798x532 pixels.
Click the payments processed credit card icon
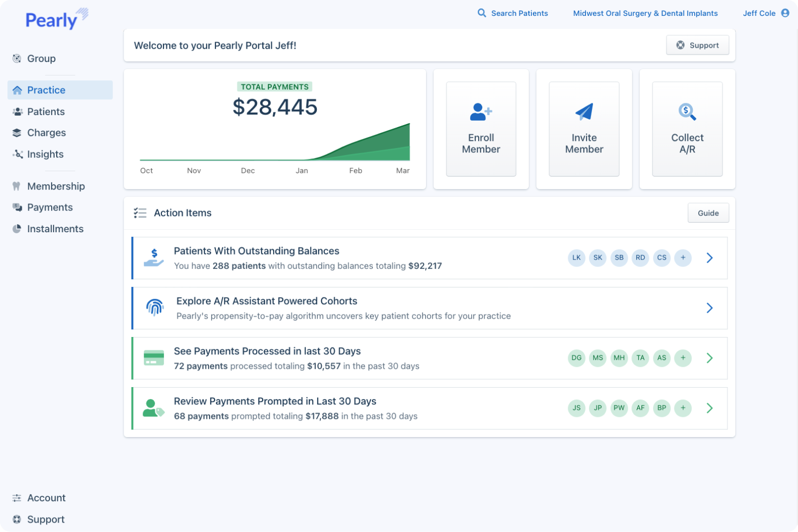154,358
